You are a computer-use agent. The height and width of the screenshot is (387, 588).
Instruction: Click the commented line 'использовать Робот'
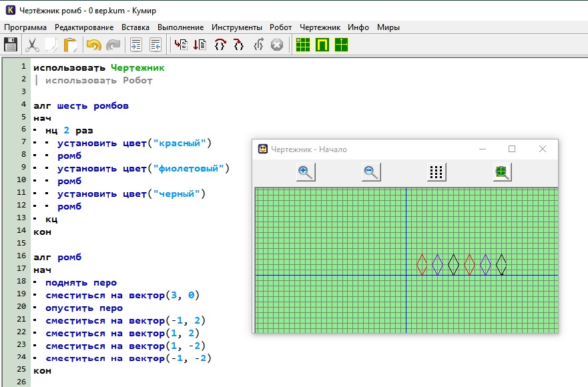point(99,81)
